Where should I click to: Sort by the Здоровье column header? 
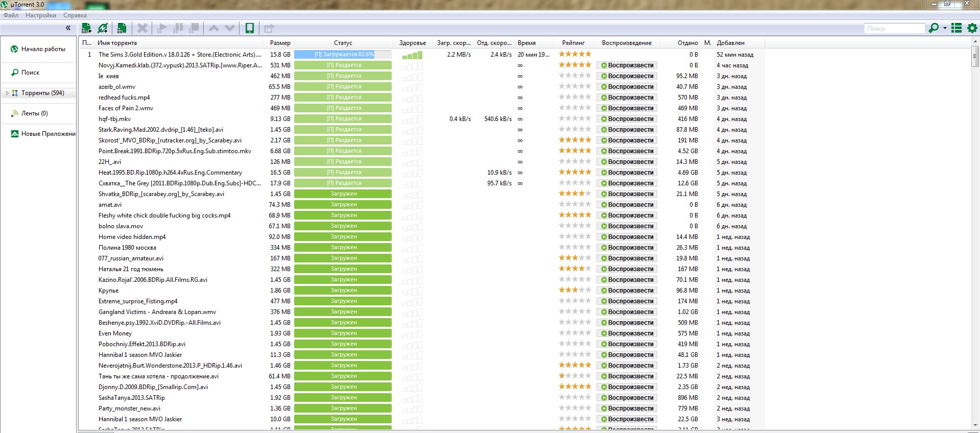(413, 43)
